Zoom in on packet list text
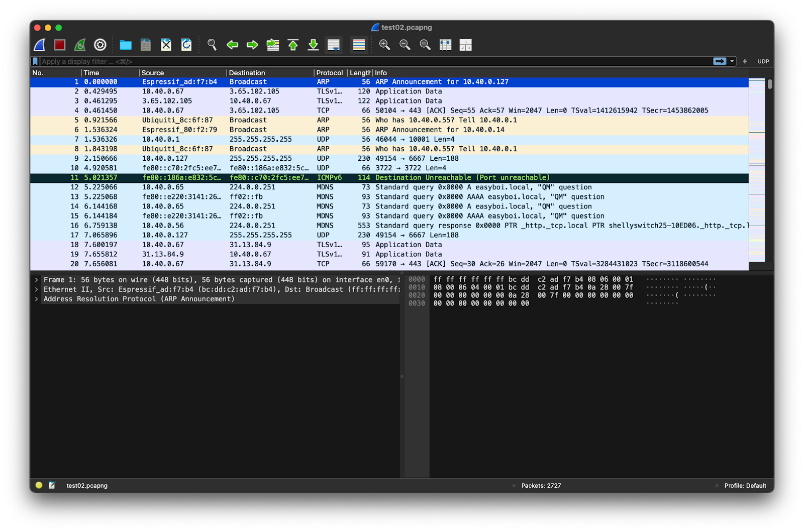 pos(384,45)
